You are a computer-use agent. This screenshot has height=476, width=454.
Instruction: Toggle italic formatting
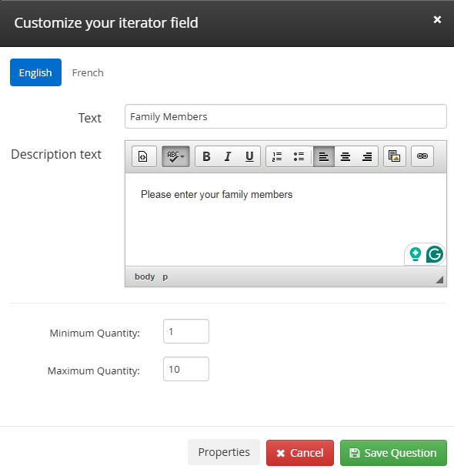tap(228, 156)
